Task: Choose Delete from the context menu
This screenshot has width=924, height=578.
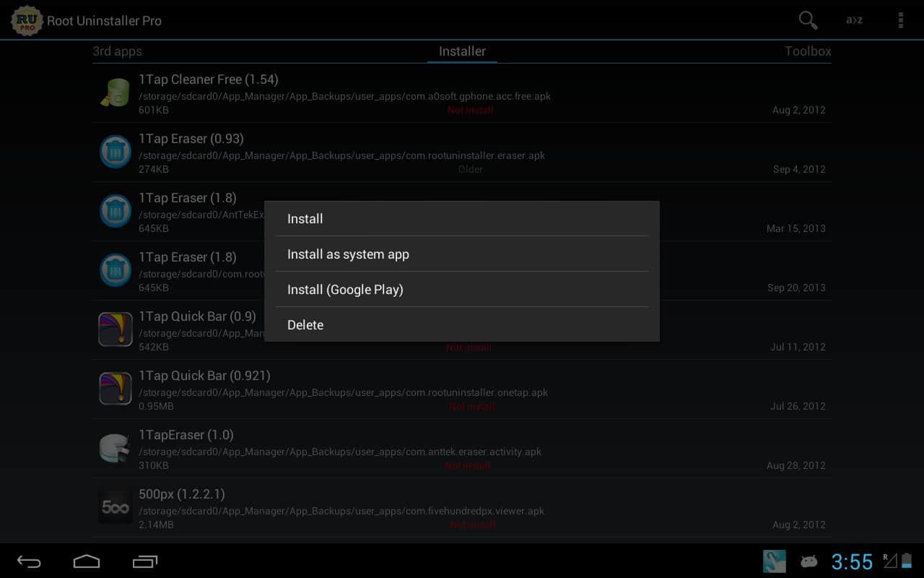Action: point(462,325)
